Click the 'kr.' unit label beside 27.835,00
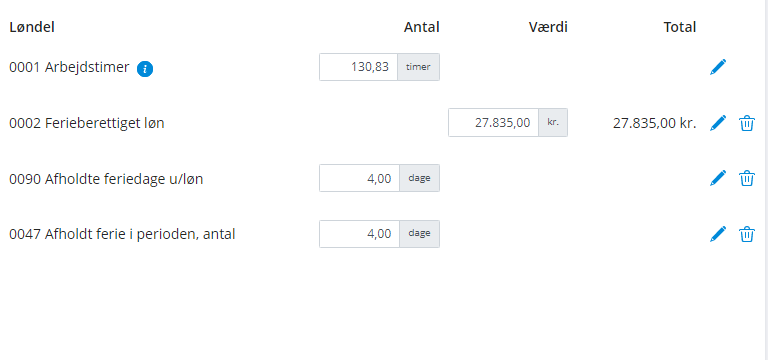The width and height of the screenshot is (768, 360). point(553,122)
